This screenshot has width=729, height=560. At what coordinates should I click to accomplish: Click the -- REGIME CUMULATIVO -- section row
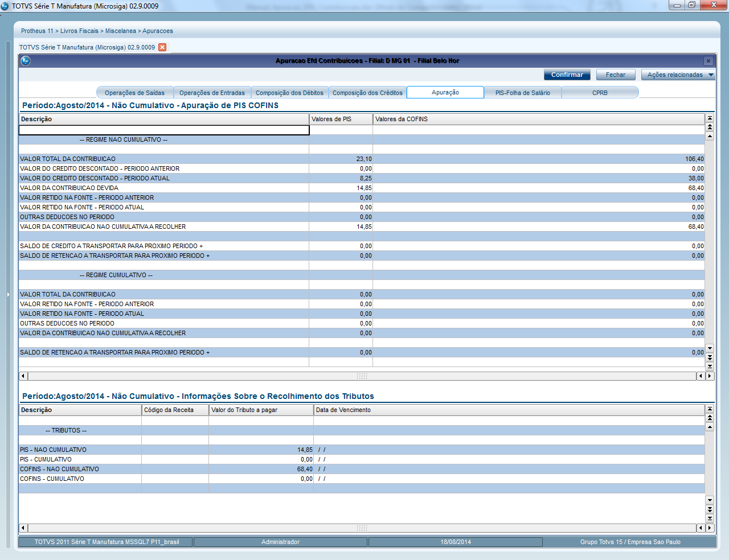point(362,275)
